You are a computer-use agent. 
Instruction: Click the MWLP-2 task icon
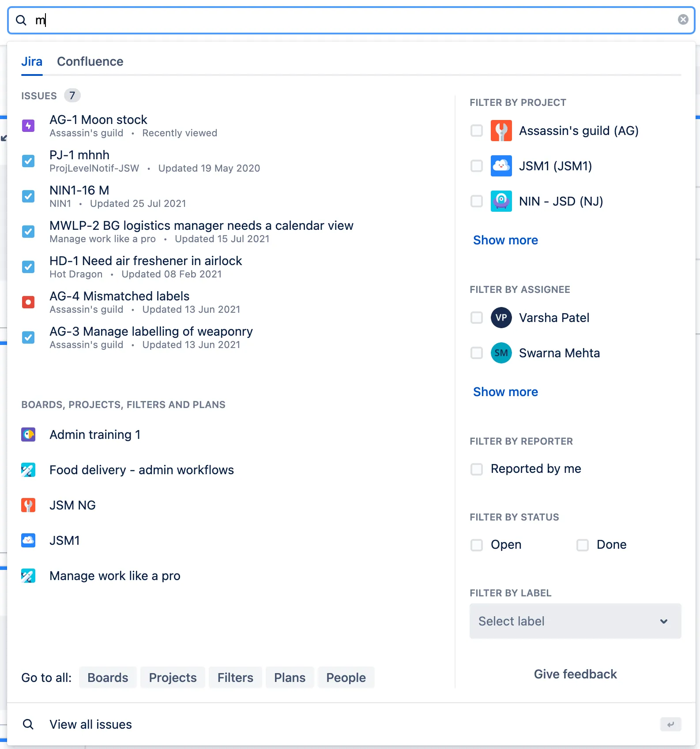[x=28, y=232]
